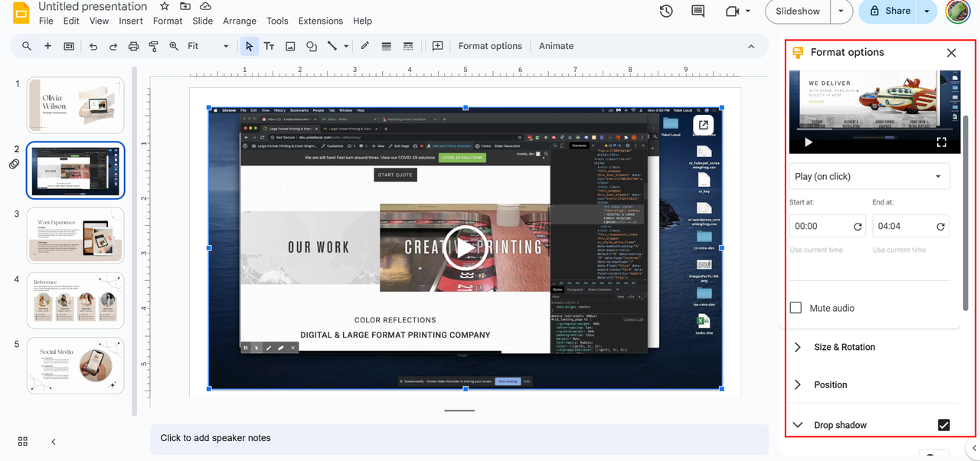980x461 pixels.
Task: Click the speaker notes area
Action: coord(459,438)
